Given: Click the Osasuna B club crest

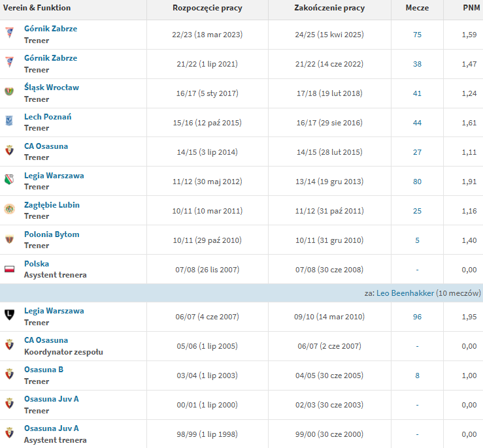Looking at the screenshot, I should (x=10, y=374).
